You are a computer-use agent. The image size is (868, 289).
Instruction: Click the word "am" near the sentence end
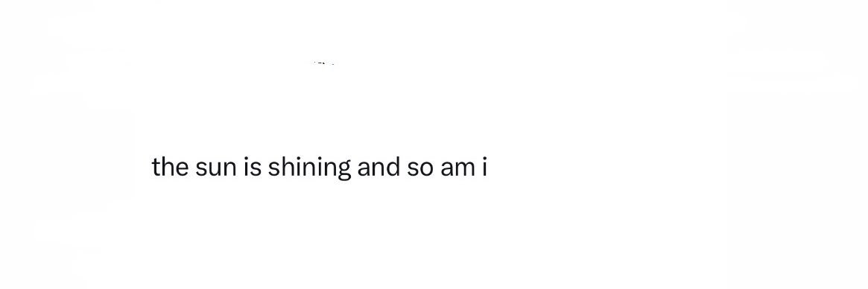click(457, 169)
